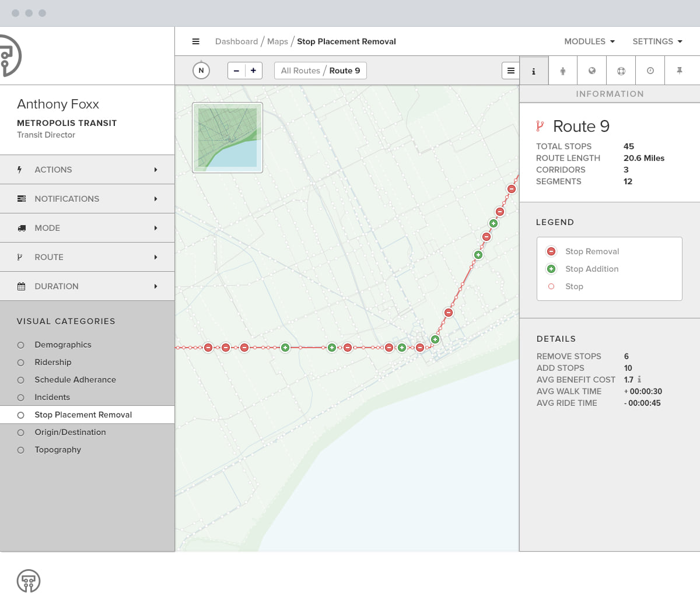Click the Stop Addition legend icon
This screenshot has width=700, height=610.
click(551, 269)
